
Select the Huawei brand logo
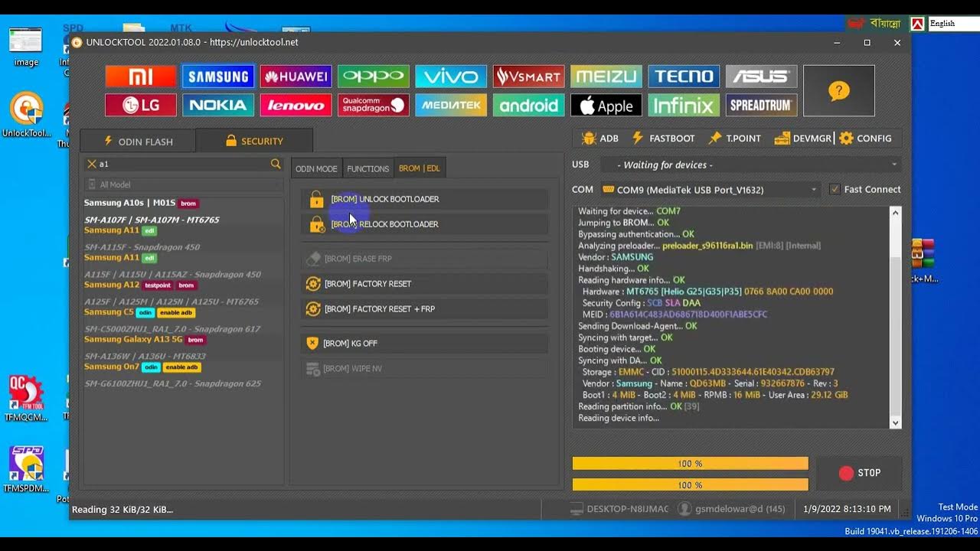(x=296, y=77)
